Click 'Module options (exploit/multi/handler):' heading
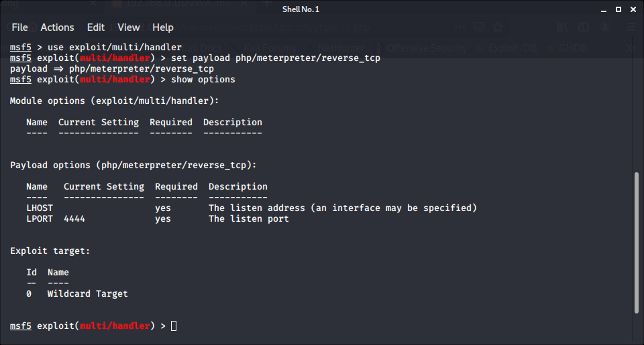Image resolution: width=644 pixels, height=345 pixels. (x=115, y=100)
